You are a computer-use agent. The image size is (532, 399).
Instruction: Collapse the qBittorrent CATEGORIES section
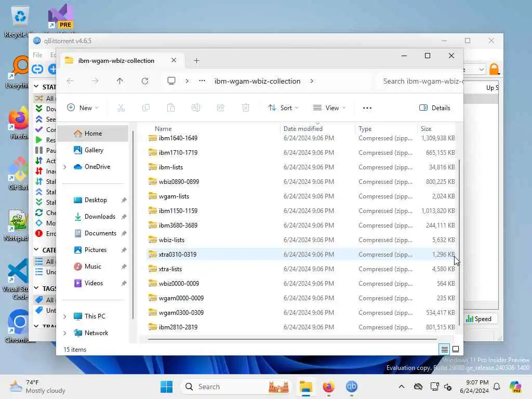pos(37,250)
